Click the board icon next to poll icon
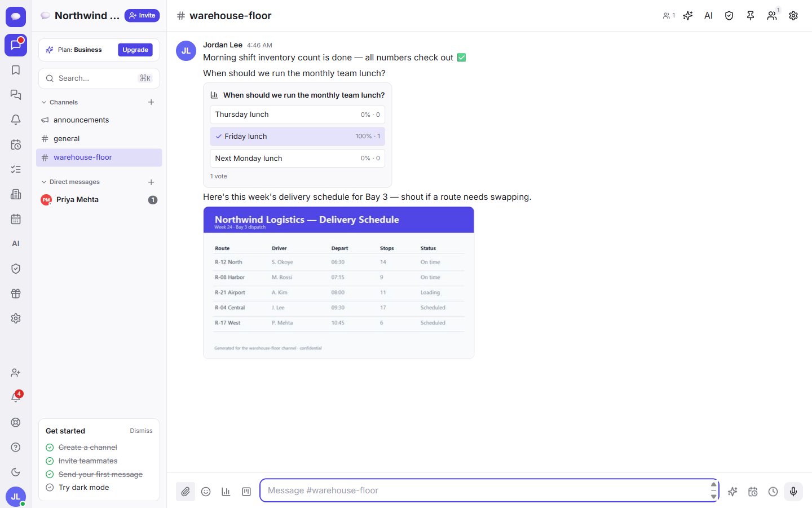Viewport: 812px width, 508px height. tap(246, 492)
